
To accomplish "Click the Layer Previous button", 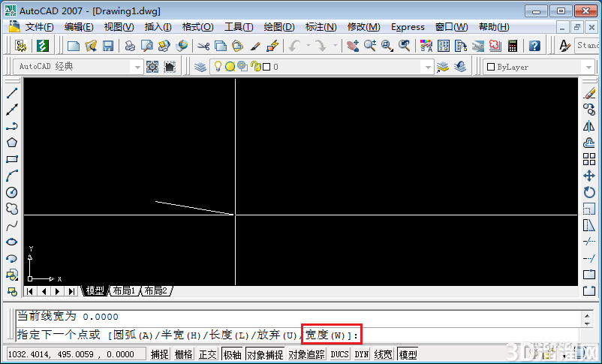I will point(459,67).
